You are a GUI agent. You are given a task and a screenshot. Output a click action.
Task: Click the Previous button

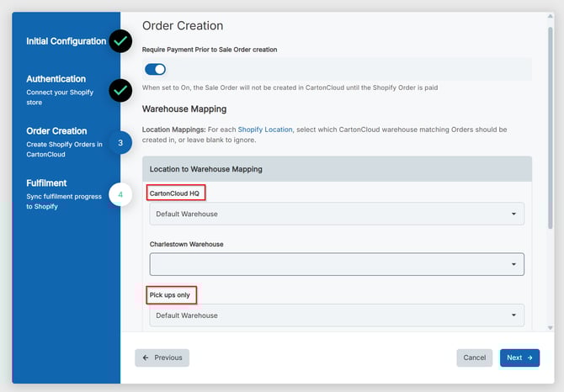162,358
